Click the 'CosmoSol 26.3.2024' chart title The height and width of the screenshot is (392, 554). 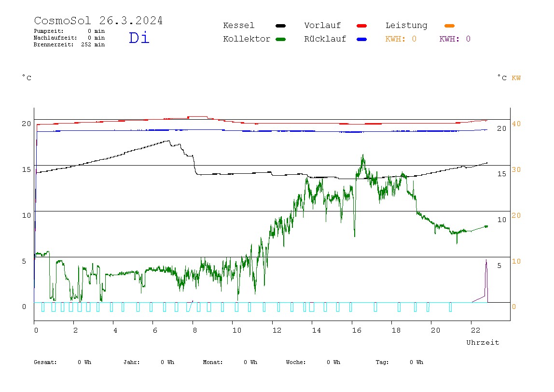(98, 20)
